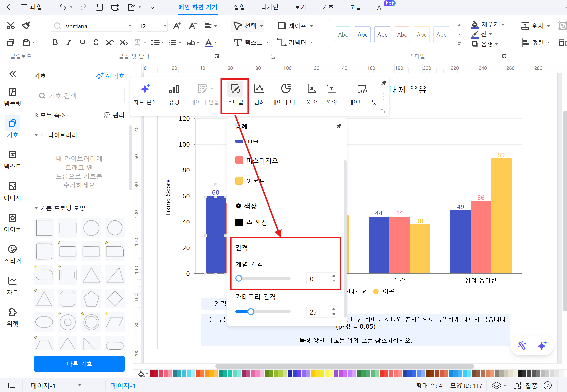Viewport: 567px width, 392px height.
Task: Click the 차트 분석 sparkle icon
Action: click(145, 89)
